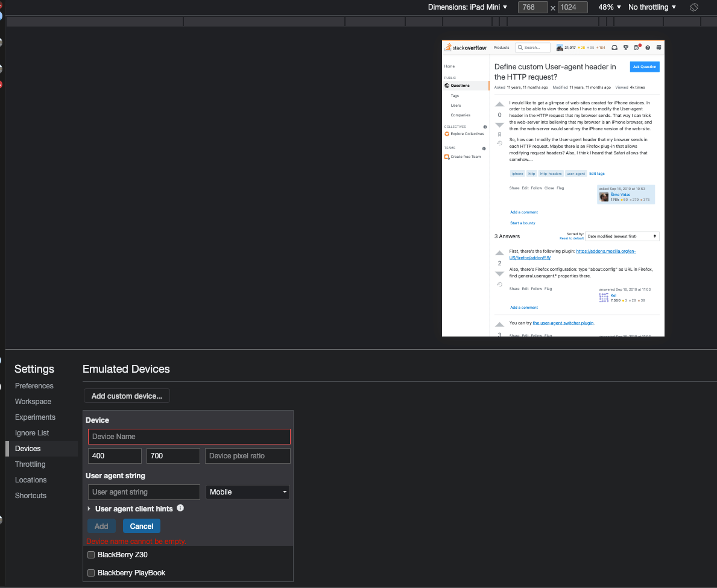The height and width of the screenshot is (588, 717).
Task: Click the Device pixel ratio field
Action: 248,456
